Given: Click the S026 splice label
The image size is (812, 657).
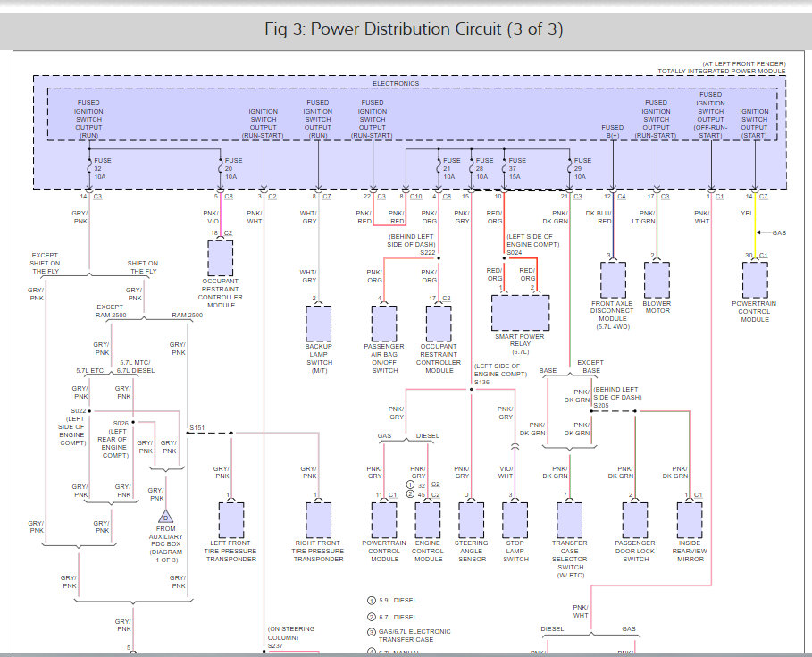Looking at the screenshot, I should click(x=121, y=423).
